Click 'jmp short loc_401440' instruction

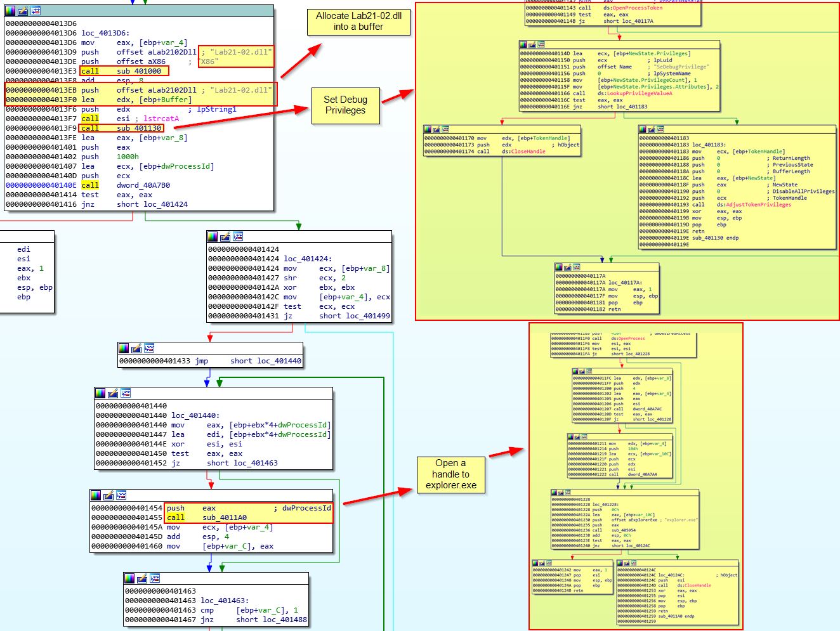248,361
